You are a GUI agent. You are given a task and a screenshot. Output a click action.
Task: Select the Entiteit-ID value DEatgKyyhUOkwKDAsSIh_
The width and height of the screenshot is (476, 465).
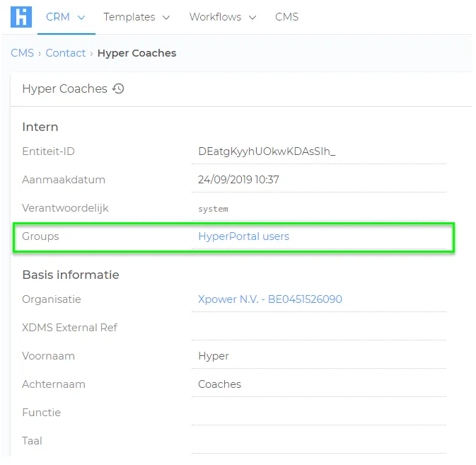(267, 151)
